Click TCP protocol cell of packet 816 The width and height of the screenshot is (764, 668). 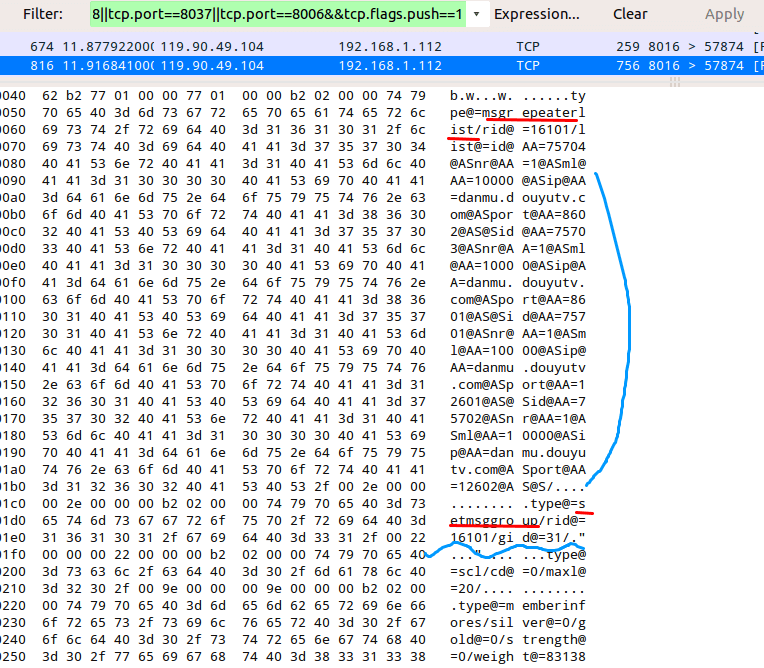pyautogui.click(x=528, y=66)
